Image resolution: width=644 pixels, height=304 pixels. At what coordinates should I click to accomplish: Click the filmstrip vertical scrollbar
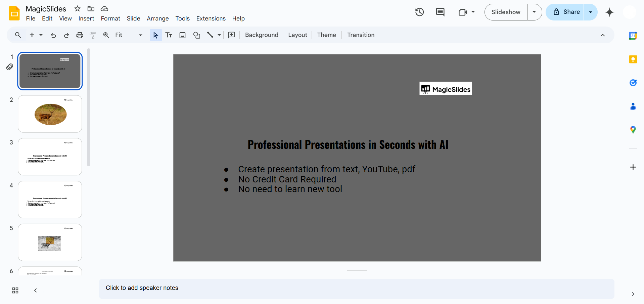click(x=89, y=107)
